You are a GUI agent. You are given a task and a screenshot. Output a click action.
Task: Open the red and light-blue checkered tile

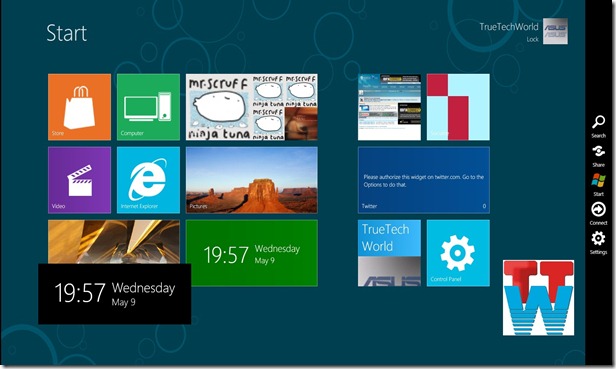coord(458,107)
